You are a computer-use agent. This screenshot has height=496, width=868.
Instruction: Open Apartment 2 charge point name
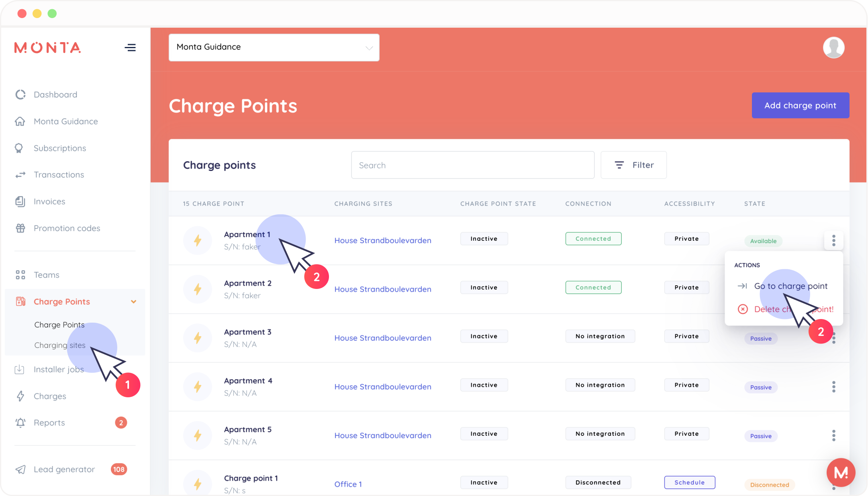tap(248, 283)
